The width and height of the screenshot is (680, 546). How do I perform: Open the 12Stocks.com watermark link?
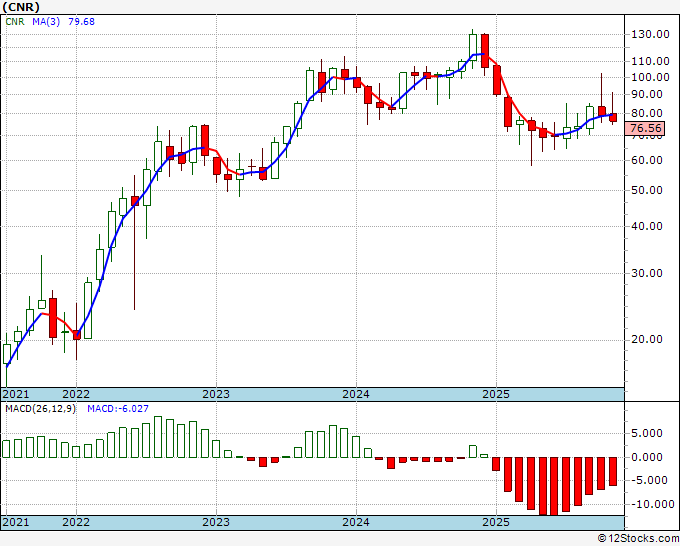(640, 538)
